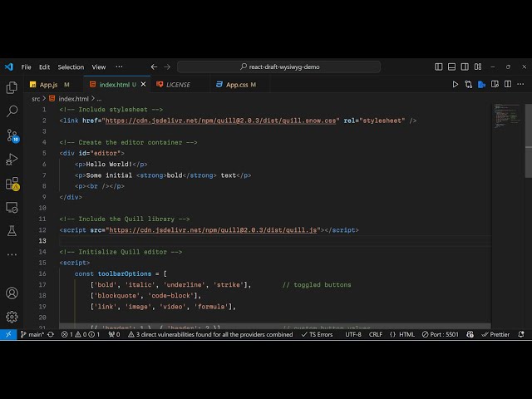Click the Run Code play icon

coord(456,84)
